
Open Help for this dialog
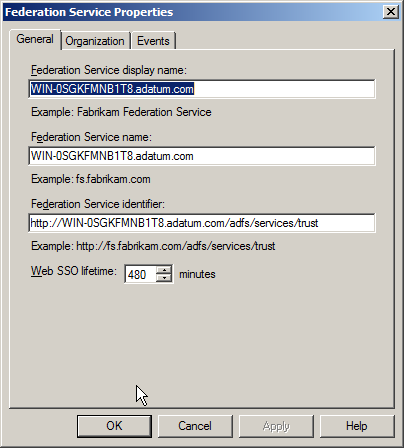pyautogui.click(x=357, y=426)
